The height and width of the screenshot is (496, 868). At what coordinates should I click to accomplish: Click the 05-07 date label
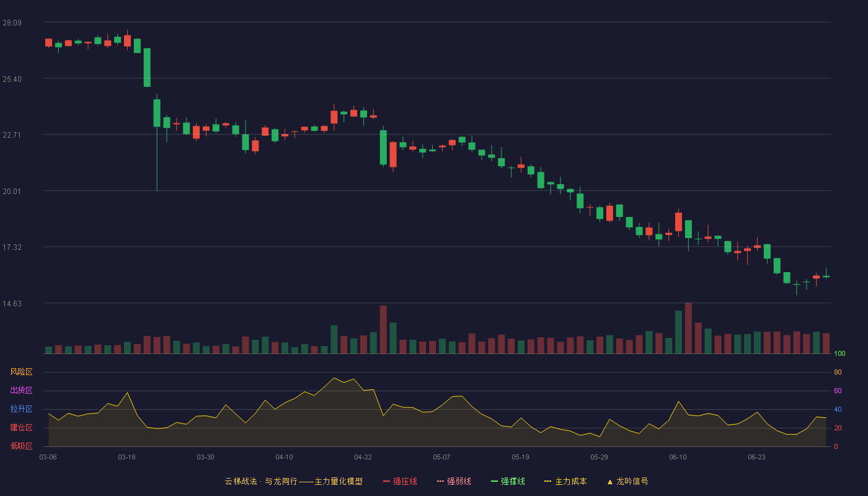tap(441, 457)
